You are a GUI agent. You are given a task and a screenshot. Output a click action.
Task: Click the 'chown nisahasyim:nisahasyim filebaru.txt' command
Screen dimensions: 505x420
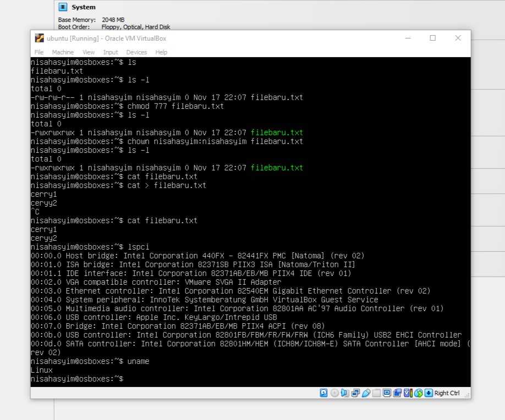(x=215, y=141)
